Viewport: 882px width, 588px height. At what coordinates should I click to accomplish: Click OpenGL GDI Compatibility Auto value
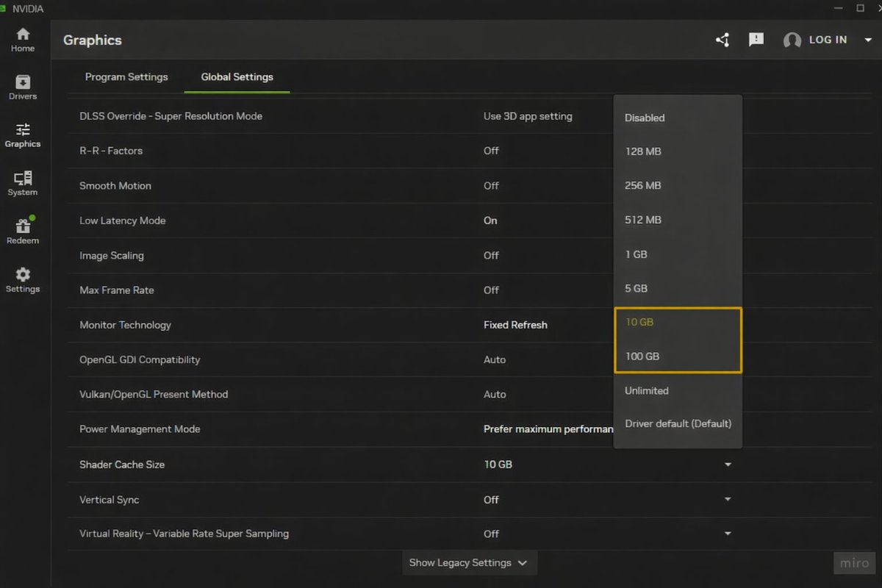pos(495,359)
